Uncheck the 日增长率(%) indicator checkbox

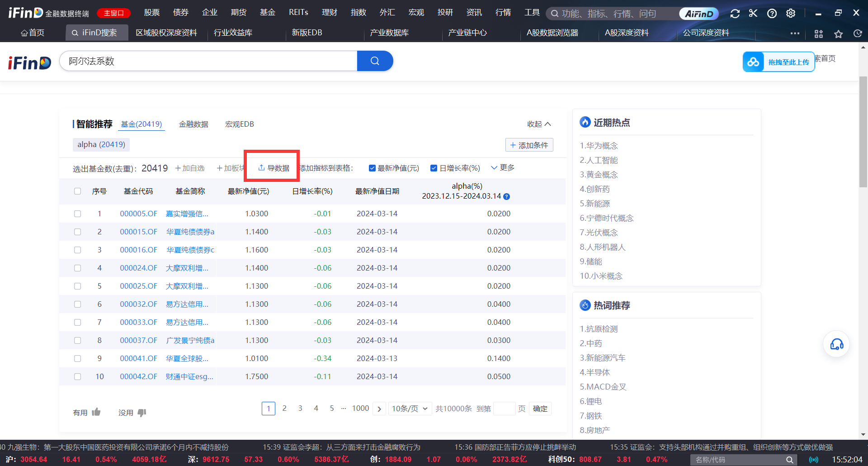(x=434, y=168)
